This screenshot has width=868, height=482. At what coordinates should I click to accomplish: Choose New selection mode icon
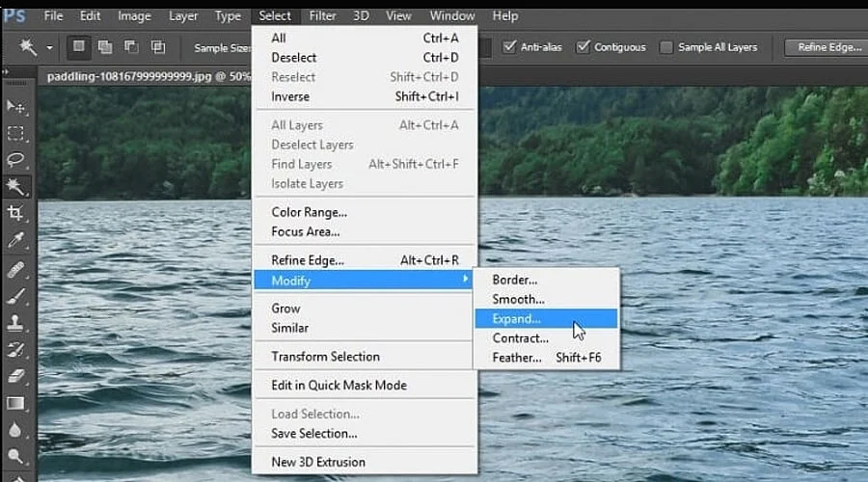click(x=79, y=47)
